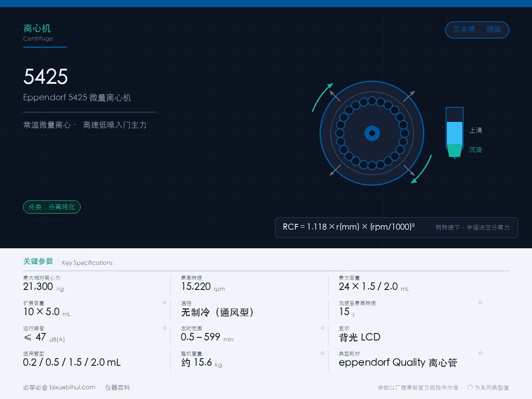Click the typical-value circle marker beside 扩展容量

[x=164, y=302]
